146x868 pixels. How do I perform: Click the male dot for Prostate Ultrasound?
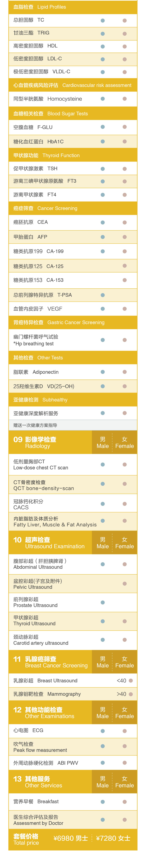pos(102,602)
